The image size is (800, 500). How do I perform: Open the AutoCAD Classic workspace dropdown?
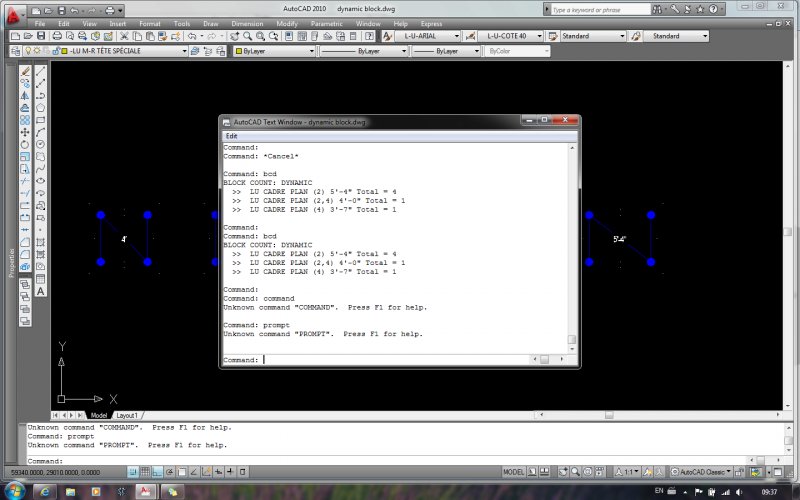(x=702, y=472)
